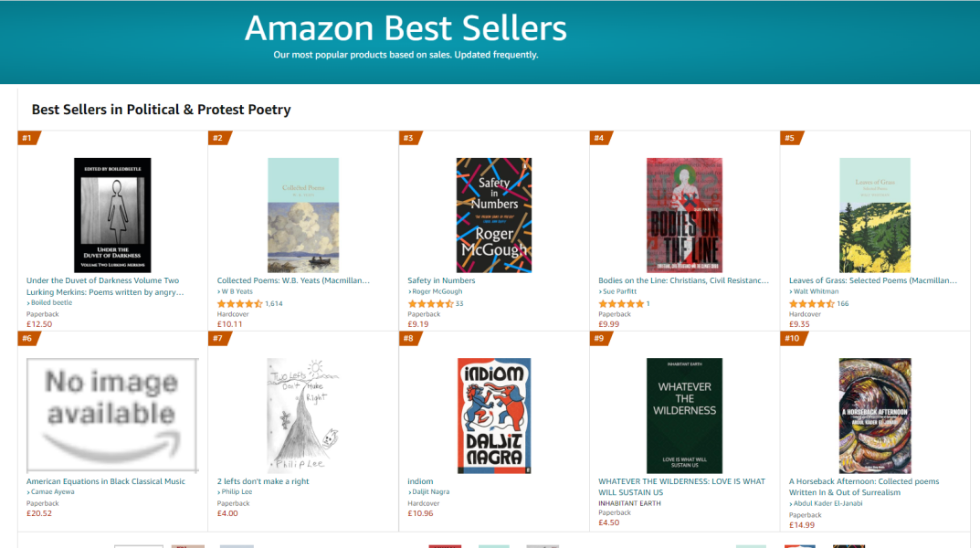This screenshot has width=980, height=548.
Task: Click the star rating for Safety in Numbers
Action: (430, 303)
